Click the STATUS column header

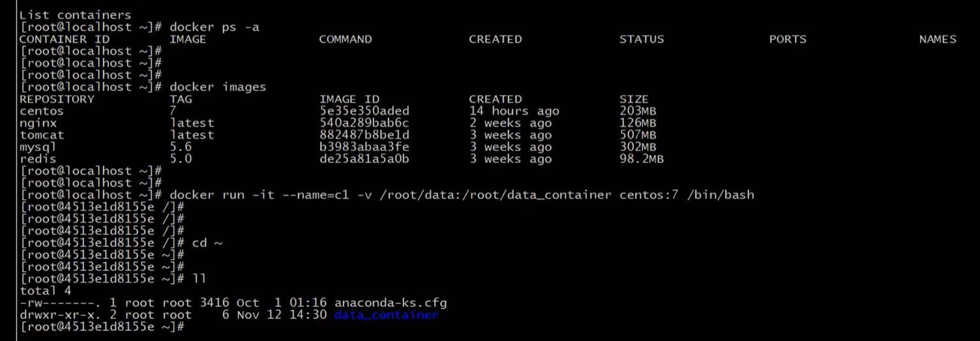pos(641,40)
